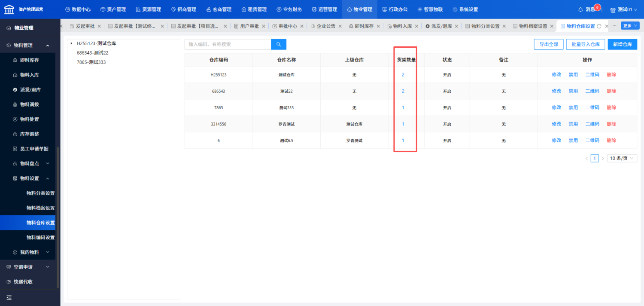This screenshot has width=644, height=306.
Task: Open shelf count 1 for 罗吉测试
Action: pyautogui.click(x=403, y=124)
